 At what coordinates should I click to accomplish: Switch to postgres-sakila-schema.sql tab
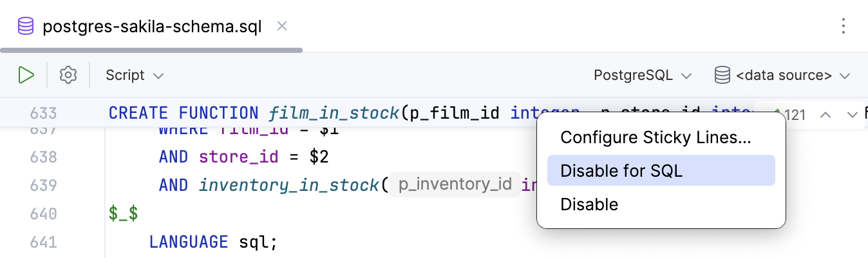click(151, 27)
